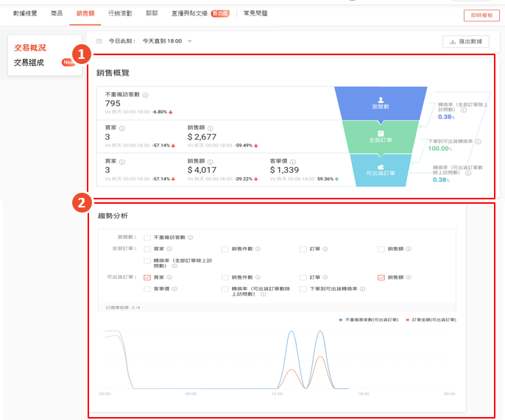Select 交易組成 in the left sidebar
This screenshot has height=420, width=505.
tap(29, 63)
